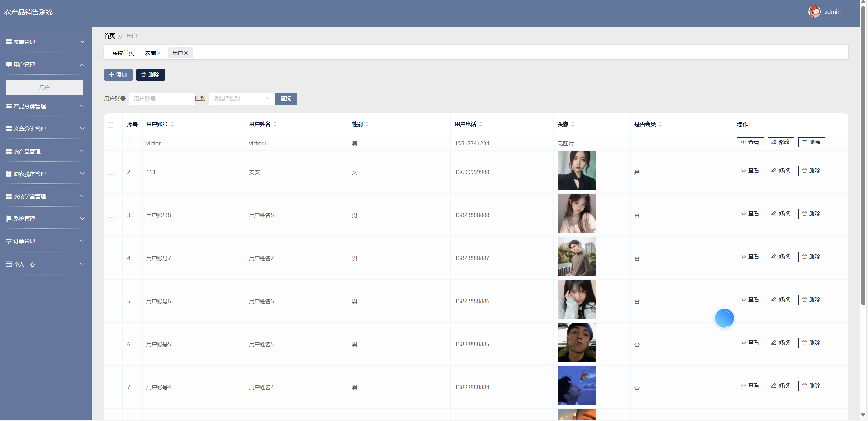Select the checkbox for 用户账号7 row

pos(111,258)
